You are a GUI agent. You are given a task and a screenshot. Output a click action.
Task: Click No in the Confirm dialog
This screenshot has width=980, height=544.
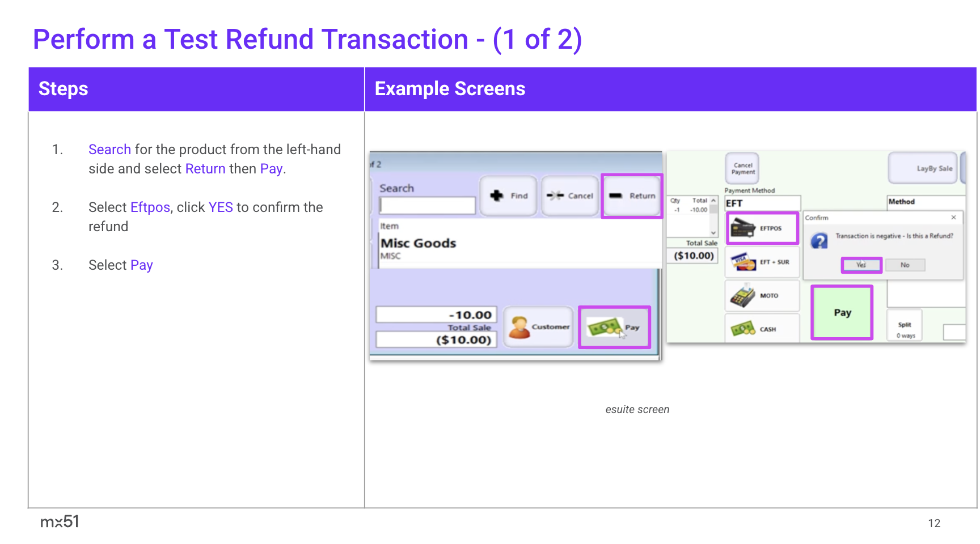[905, 265]
